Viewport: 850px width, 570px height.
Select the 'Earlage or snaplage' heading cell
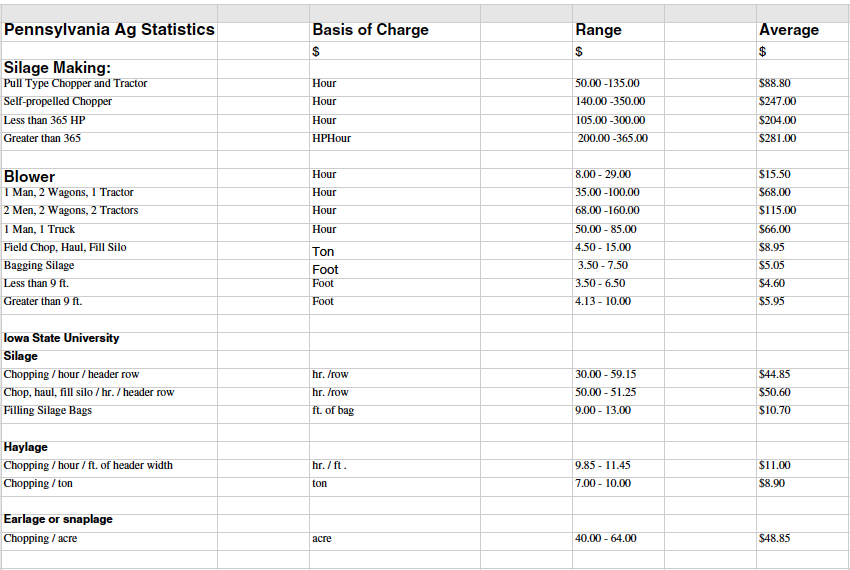tap(58, 520)
